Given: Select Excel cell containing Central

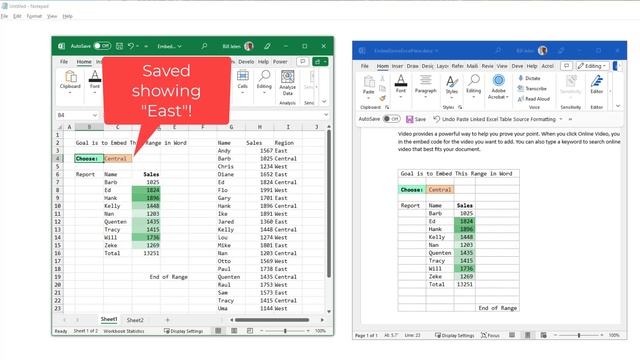Looking at the screenshot, I should pos(118,158).
